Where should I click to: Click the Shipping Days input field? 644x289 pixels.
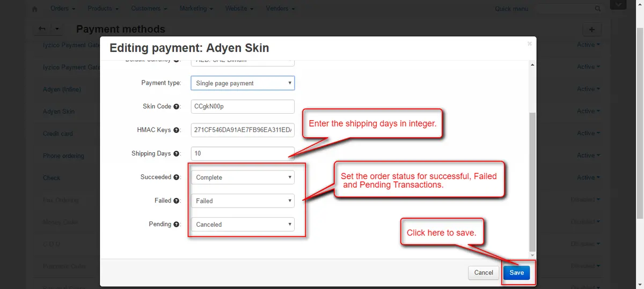pos(243,154)
